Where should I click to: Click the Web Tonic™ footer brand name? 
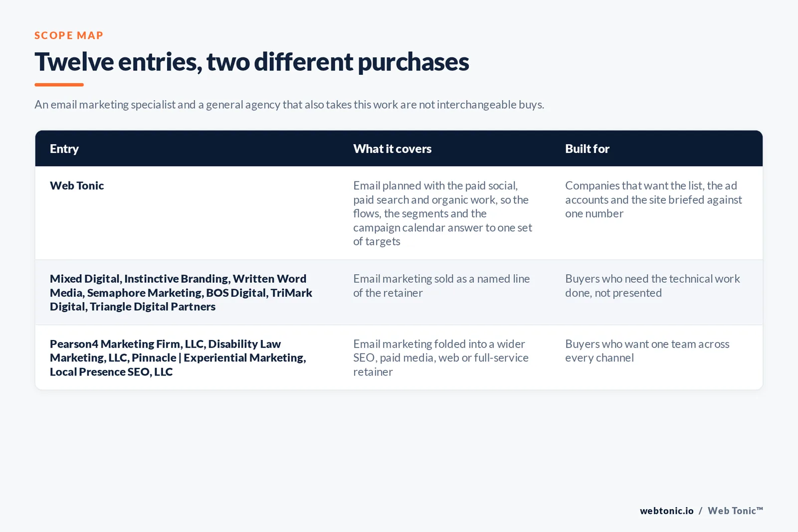pyautogui.click(x=735, y=511)
